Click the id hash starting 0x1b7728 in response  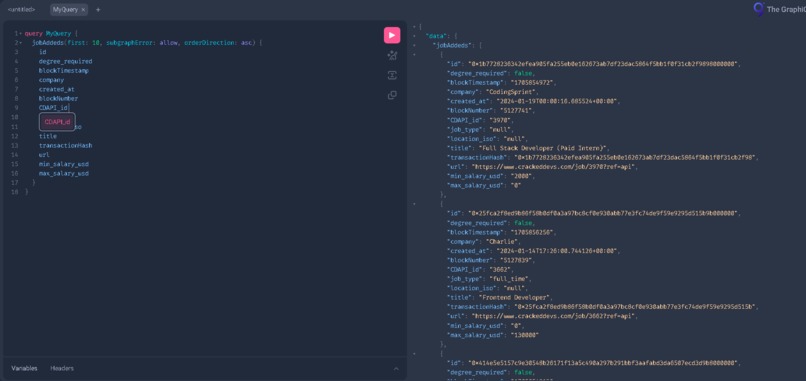click(602, 64)
